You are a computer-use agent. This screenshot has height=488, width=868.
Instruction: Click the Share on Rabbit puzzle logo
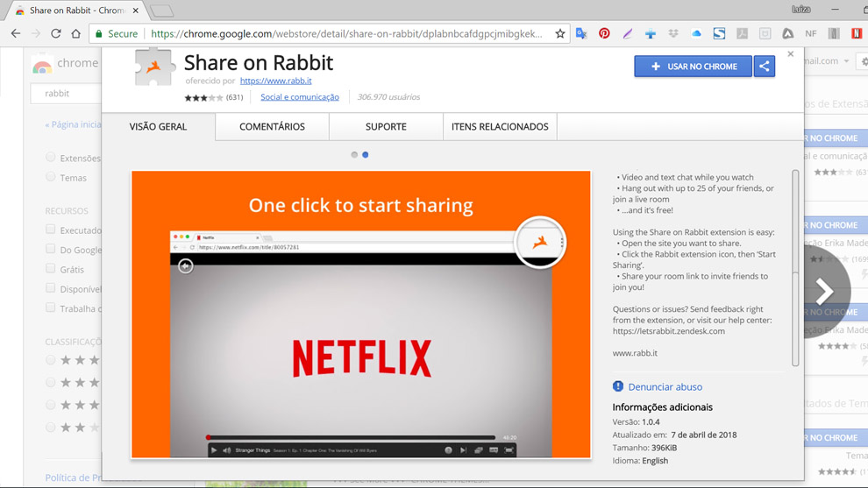point(154,67)
